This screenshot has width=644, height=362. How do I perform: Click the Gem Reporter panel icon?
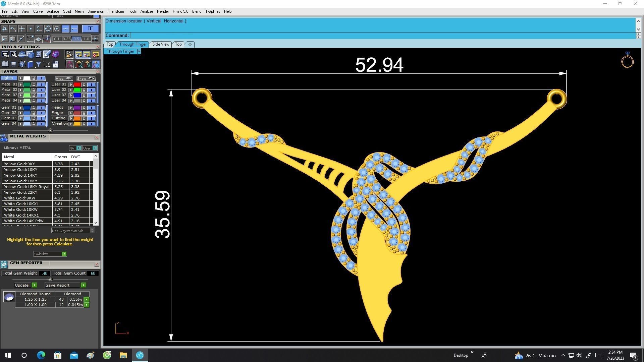coord(4,264)
